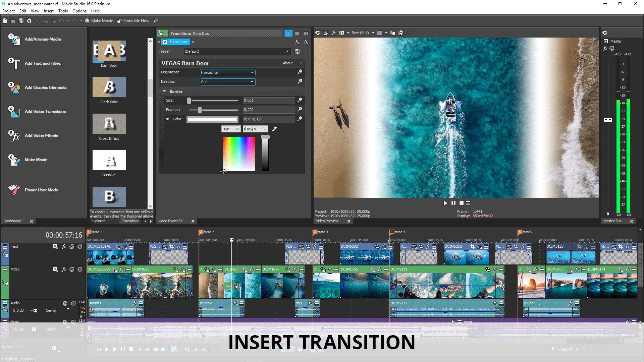Click the Power User Mode gauge icon
Image resolution: width=644 pixels, height=362 pixels.
[14, 190]
